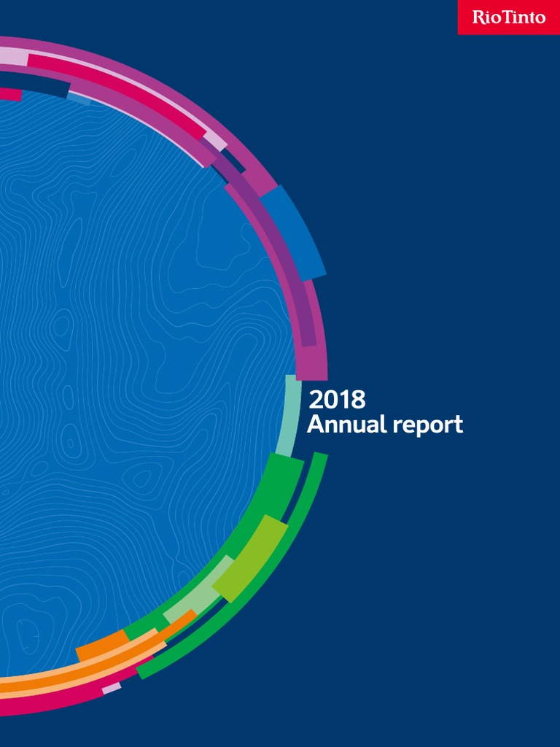560x747 pixels.
Task: Click the 'Annual report' text
Action: pos(385,425)
